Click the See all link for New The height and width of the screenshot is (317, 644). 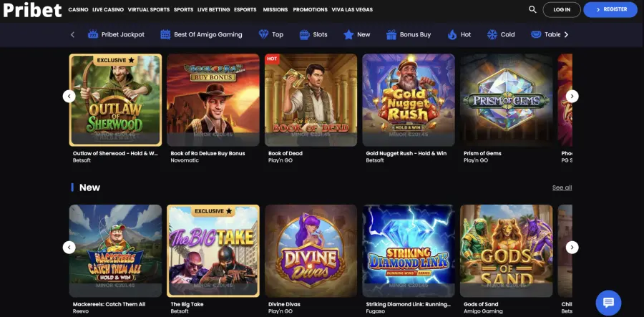point(562,187)
